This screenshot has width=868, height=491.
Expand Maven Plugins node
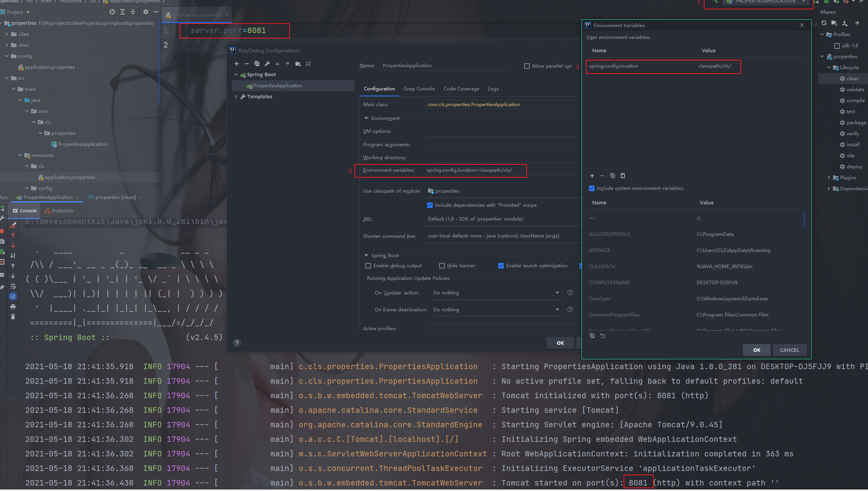tap(829, 178)
